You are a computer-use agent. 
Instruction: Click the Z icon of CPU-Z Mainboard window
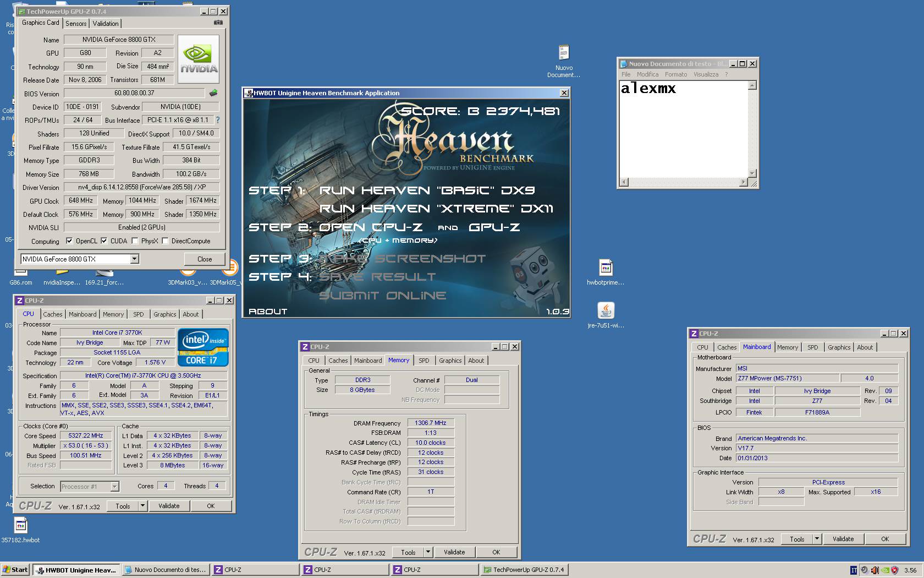tap(694, 334)
